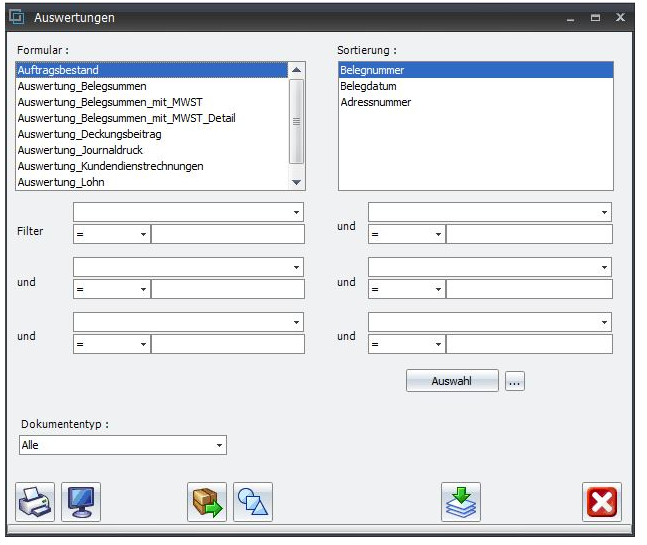Open the Dokumententyp dropdown
The height and width of the screenshot is (545, 647).
(x=219, y=446)
